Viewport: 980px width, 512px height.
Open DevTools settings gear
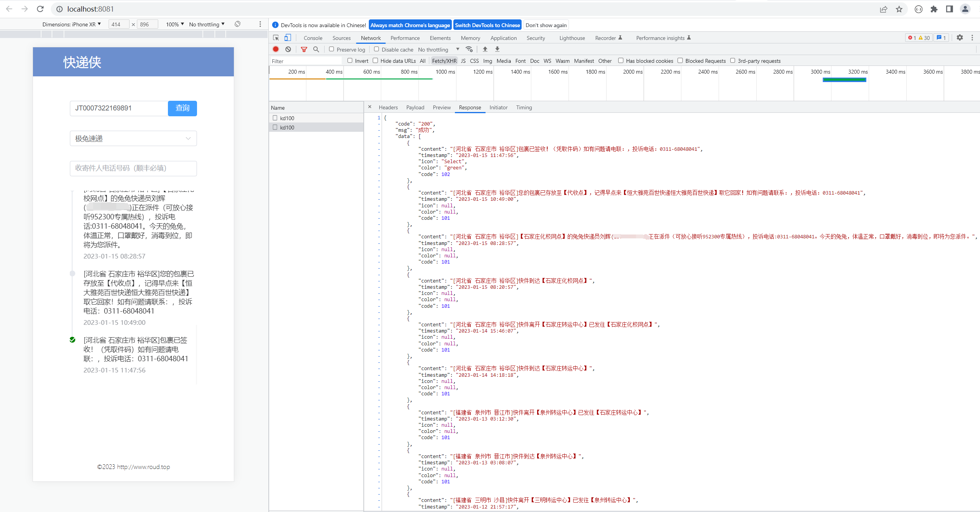[960, 38]
